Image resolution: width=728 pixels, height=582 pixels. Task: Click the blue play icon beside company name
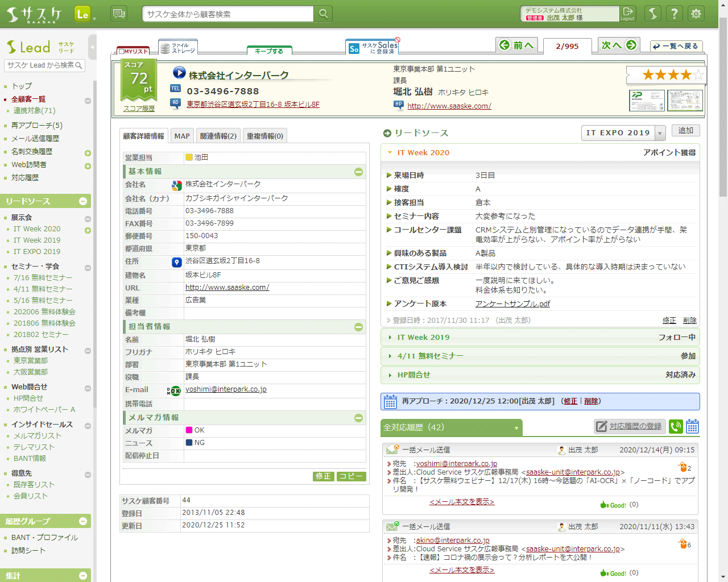179,73
